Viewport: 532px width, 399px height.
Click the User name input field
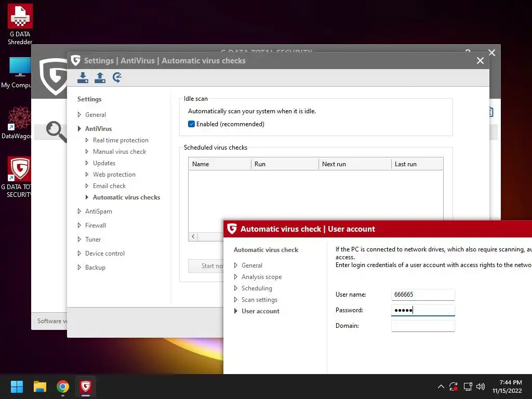pos(423,295)
